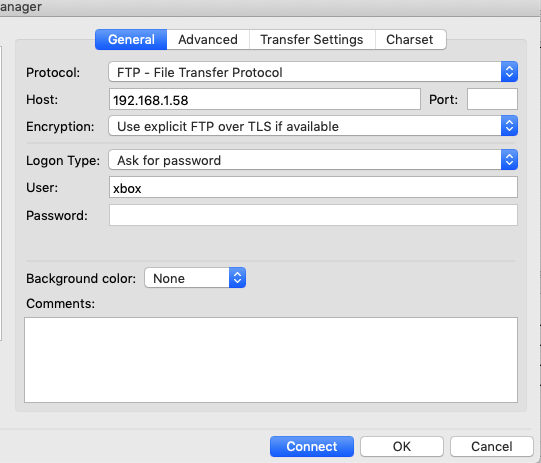The image size is (541, 463).
Task: Focus the Comments text area
Action: coord(271,360)
